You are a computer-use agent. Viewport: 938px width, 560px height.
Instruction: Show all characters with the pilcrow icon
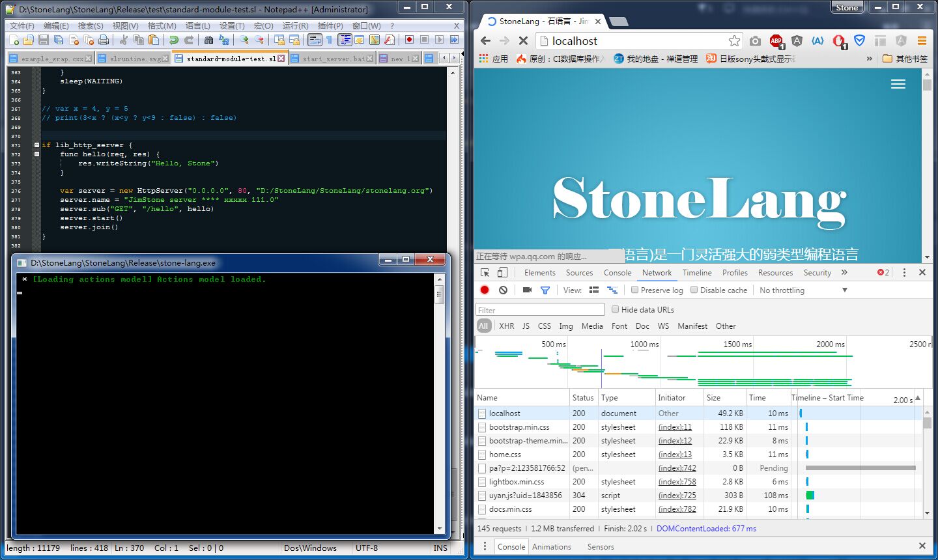[330, 40]
